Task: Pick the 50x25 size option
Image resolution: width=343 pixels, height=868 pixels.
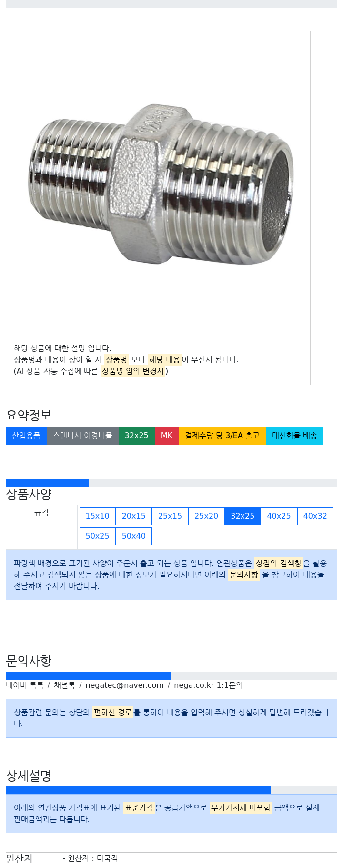Action: [x=97, y=536]
